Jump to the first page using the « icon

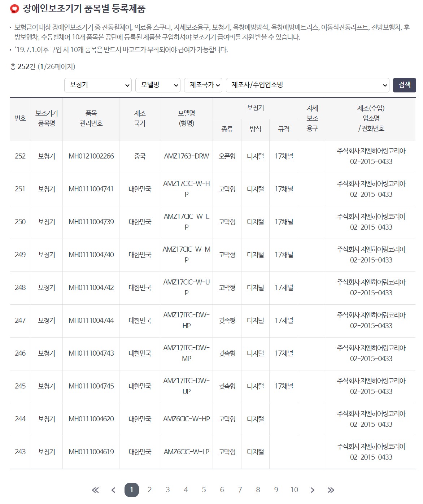pyautogui.click(x=96, y=489)
